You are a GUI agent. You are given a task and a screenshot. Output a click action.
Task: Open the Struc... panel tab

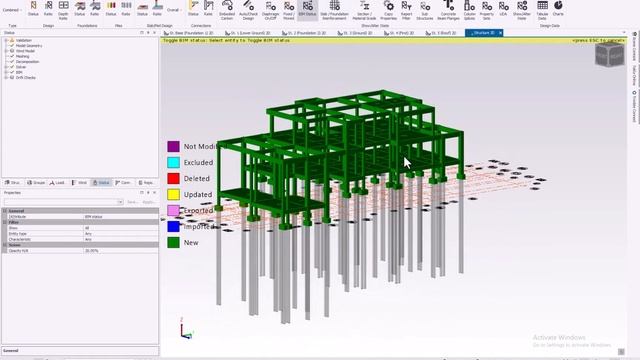click(x=13, y=182)
